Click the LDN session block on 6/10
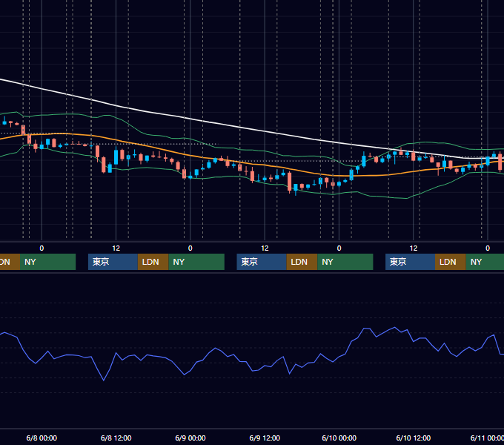This screenshot has height=445, width=504. click(451, 262)
